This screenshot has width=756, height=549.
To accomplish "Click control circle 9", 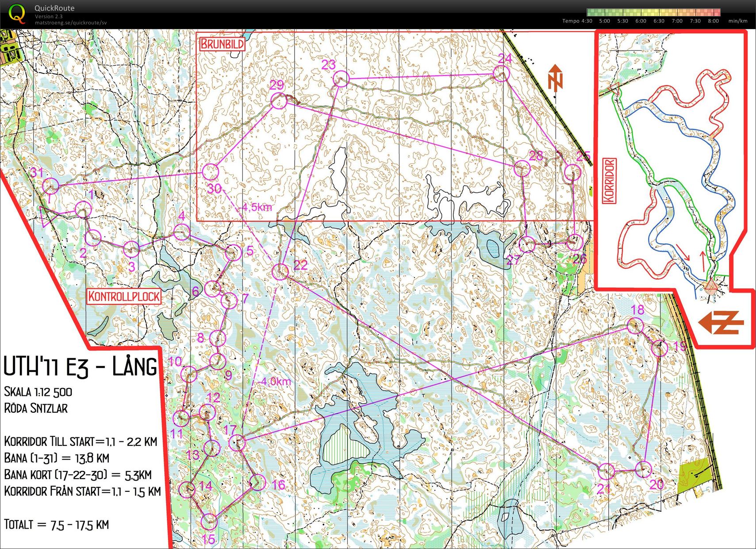I will 217,361.
